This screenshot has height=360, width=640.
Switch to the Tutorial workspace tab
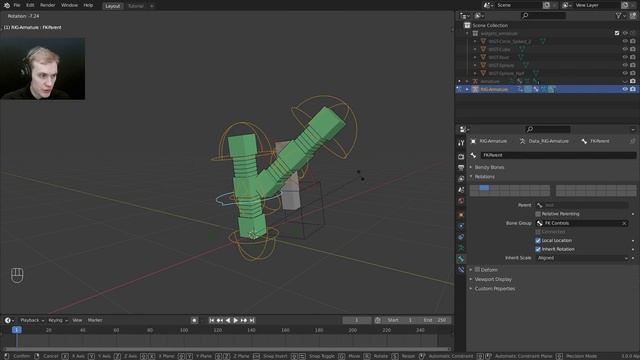coord(136,6)
